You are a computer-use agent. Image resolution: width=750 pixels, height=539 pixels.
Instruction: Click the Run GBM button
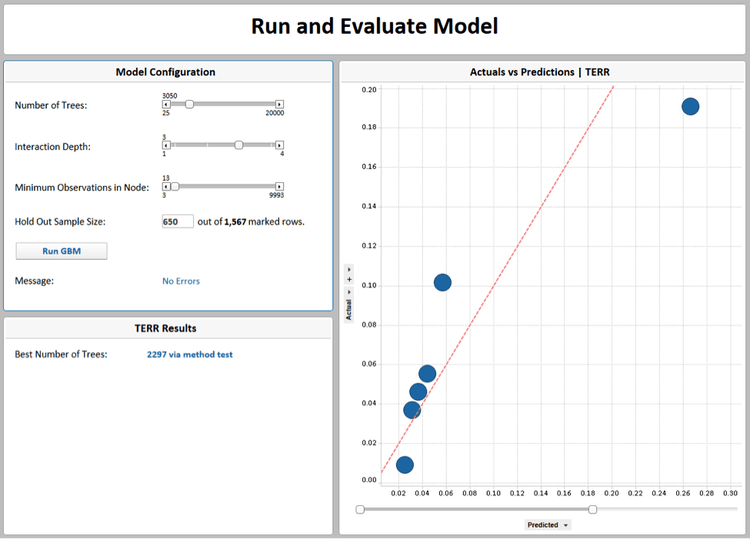(x=61, y=251)
